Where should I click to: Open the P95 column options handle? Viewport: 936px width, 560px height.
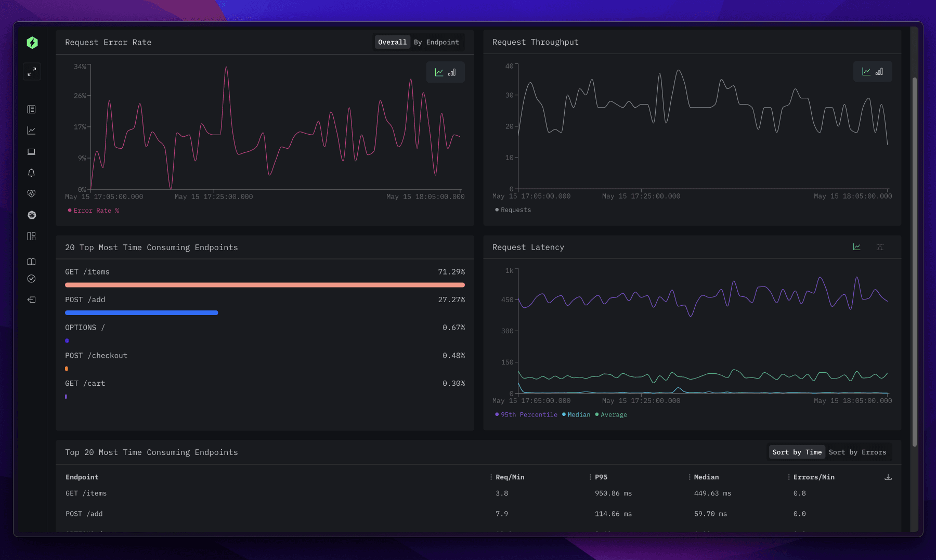(590, 477)
